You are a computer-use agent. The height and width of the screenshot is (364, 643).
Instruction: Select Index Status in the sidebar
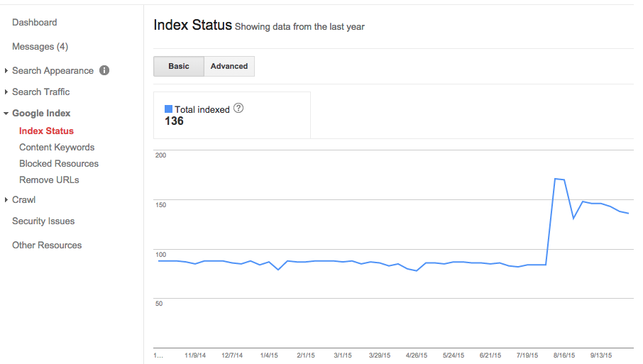46,131
